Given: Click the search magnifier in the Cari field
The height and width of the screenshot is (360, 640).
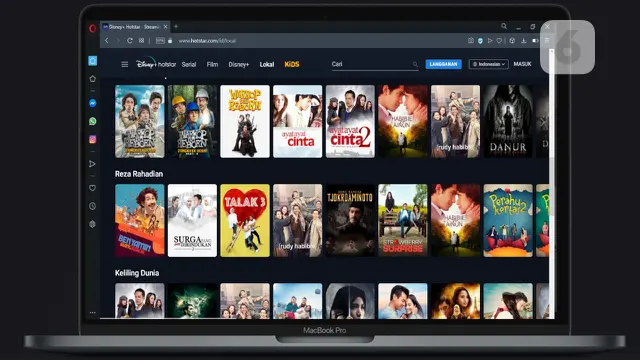Looking at the screenshot, I should click(x=415, y=64).
